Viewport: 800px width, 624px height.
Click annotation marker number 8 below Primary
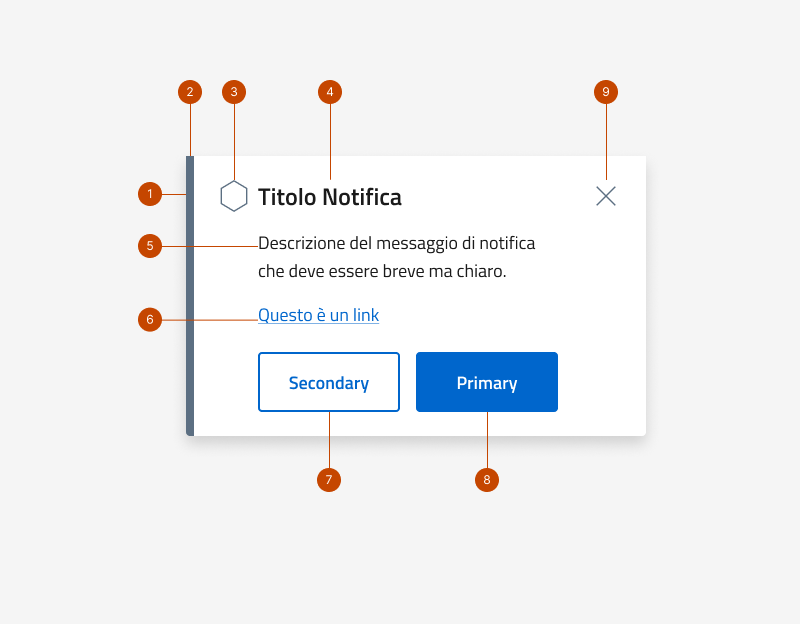[x=487, y=480]
